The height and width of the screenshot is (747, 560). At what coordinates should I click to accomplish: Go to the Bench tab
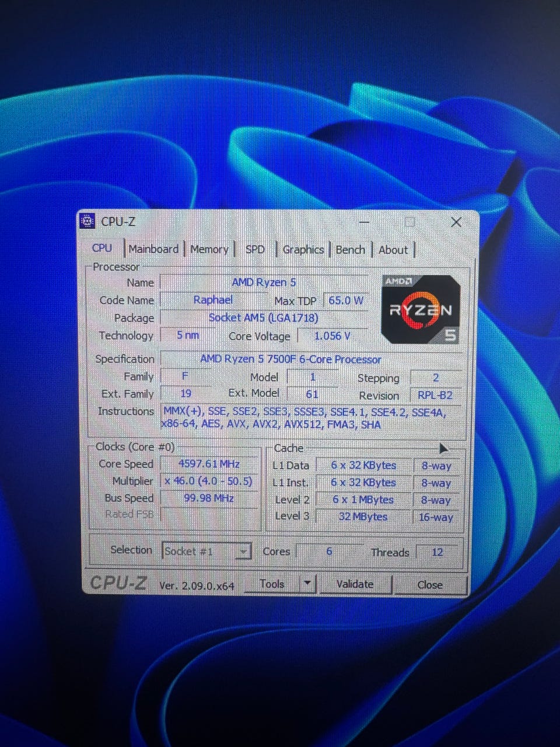[x=350, y=250]
